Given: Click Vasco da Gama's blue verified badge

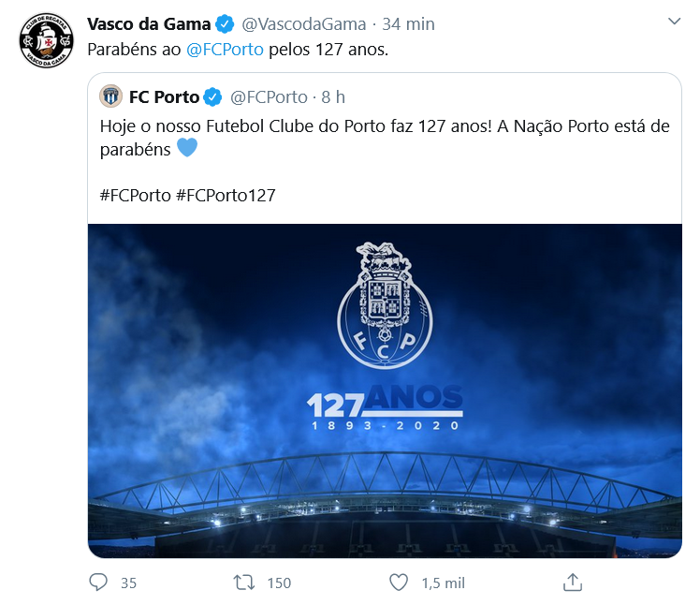Looking at the screenshot, I should [226, 23].
